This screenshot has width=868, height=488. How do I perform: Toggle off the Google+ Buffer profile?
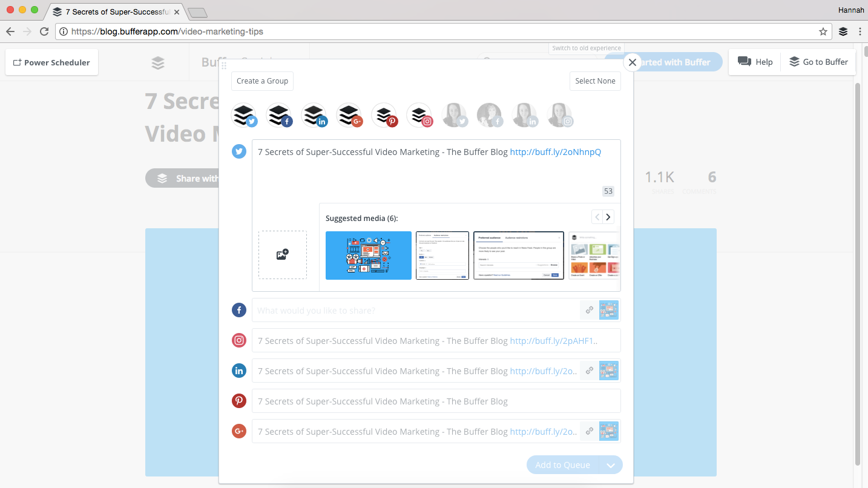tap(350, 115)
